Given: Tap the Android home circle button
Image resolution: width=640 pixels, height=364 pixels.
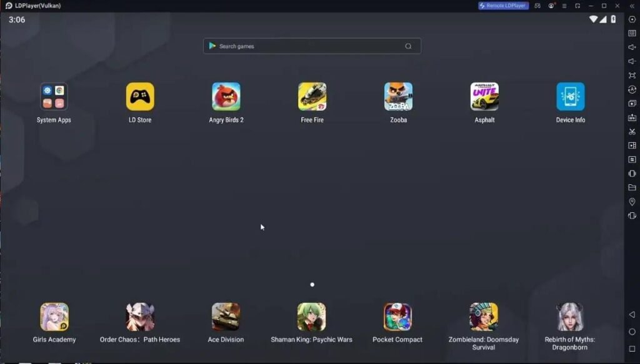Looking at the screenshot, I should (632, 332).
